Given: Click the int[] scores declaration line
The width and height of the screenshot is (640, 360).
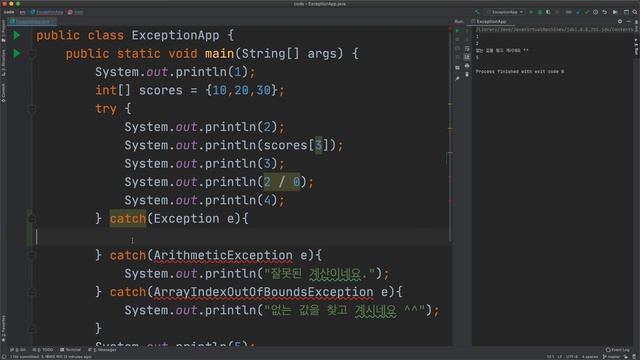Looking at the screenshot, I should [x=190, y=90].
